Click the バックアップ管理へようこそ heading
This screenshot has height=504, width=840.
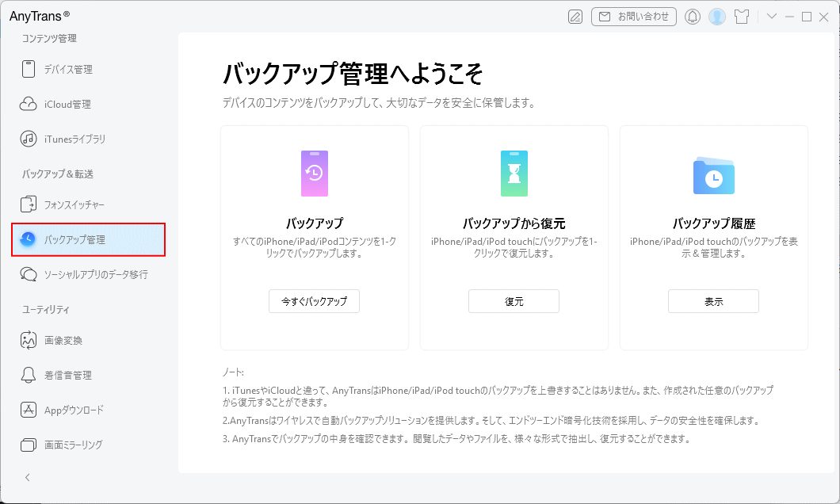click(353, 74)
